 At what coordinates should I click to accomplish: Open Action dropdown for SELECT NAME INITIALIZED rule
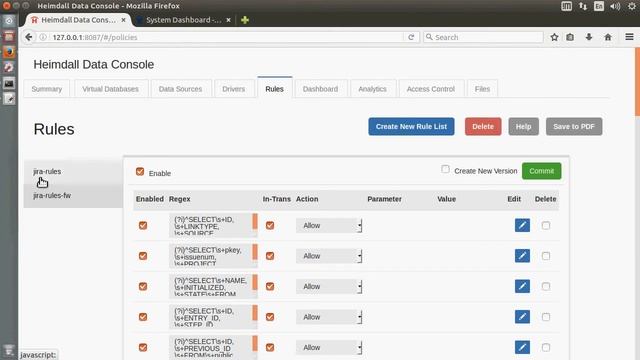coord(329,286)
